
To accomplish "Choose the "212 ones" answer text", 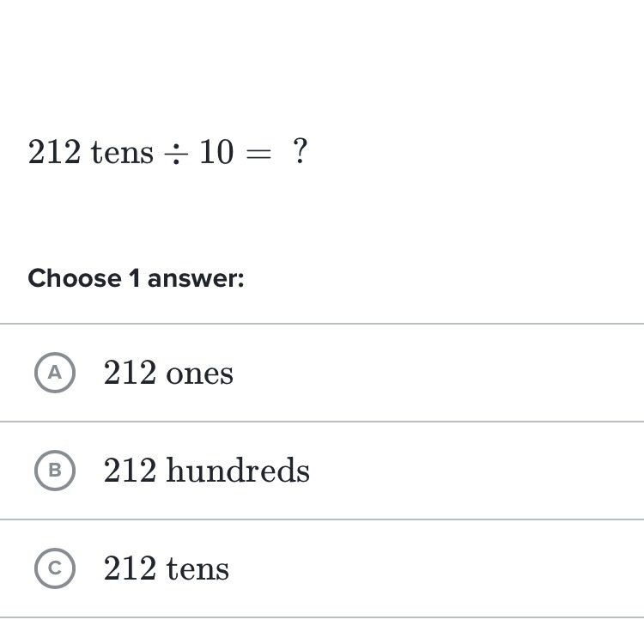I will (x=168, y=374).
